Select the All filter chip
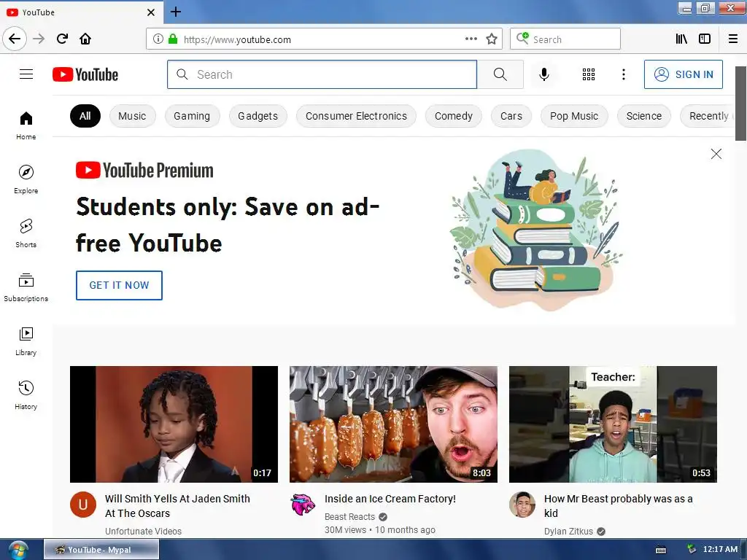Image resolution: width=747 pixels, height=560 pixels. tap(85, 116)
